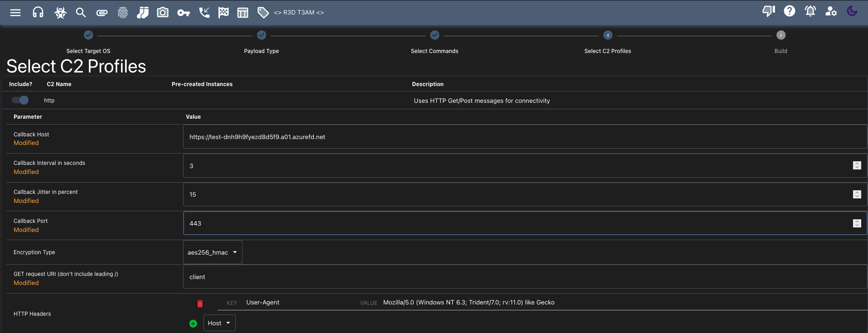Image resolution: width=868 pixels, height=333 pixels.
Task: Open user settings gear-person icon
Action: (x=831, y=11)
